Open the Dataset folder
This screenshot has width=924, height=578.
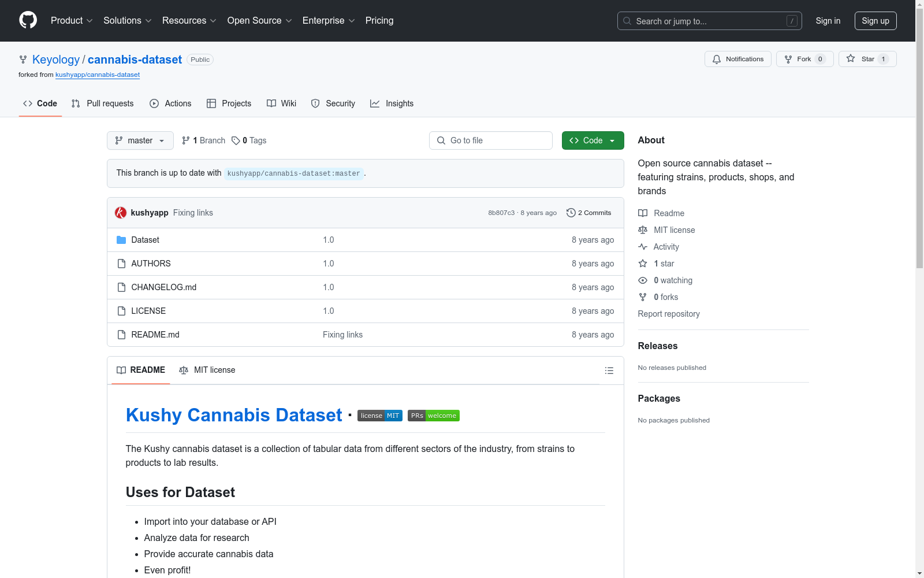pos(145,240)
